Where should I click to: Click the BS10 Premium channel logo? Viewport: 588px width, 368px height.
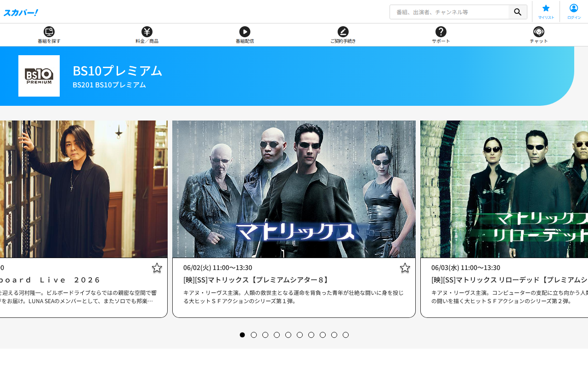point(39,76)
